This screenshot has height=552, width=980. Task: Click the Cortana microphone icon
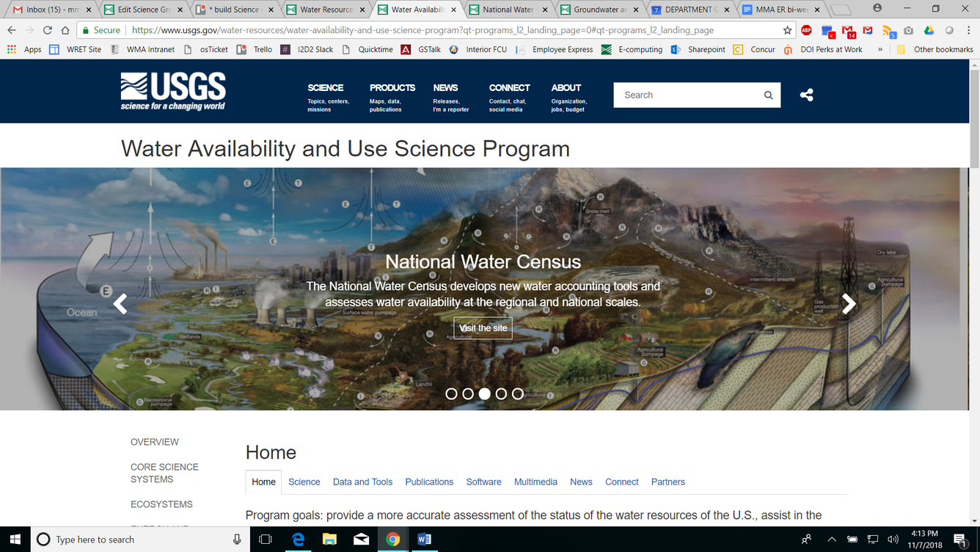[x=237, y=540]
